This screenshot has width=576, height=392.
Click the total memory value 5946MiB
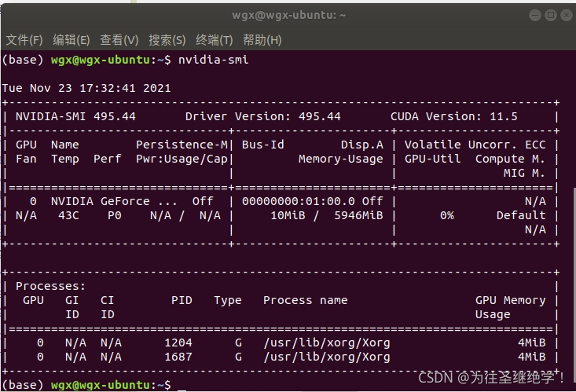[x=358, y=215]
